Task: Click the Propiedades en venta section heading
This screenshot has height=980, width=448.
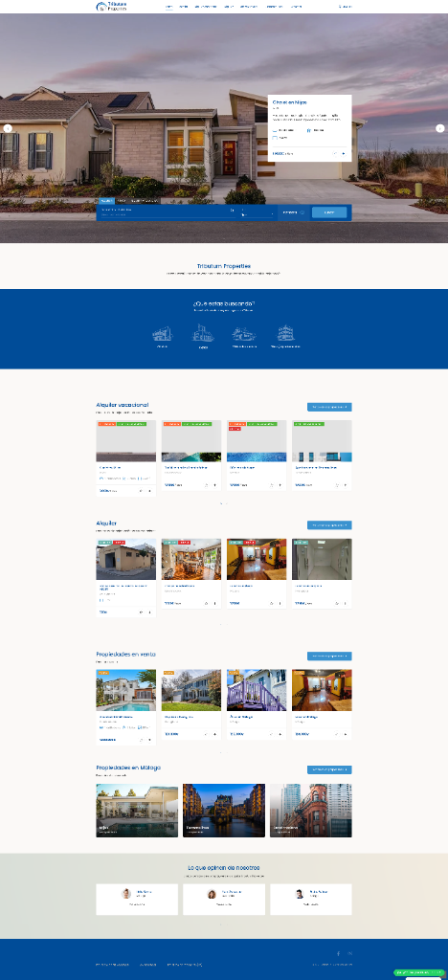Action: (x=125, y=654)
